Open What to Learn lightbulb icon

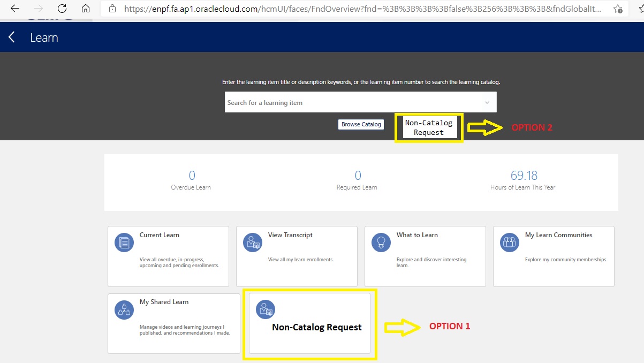[x=381, y=242]
